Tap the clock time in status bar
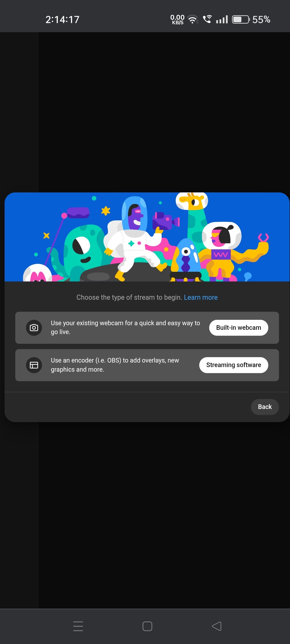 click(x=62, y=19)
